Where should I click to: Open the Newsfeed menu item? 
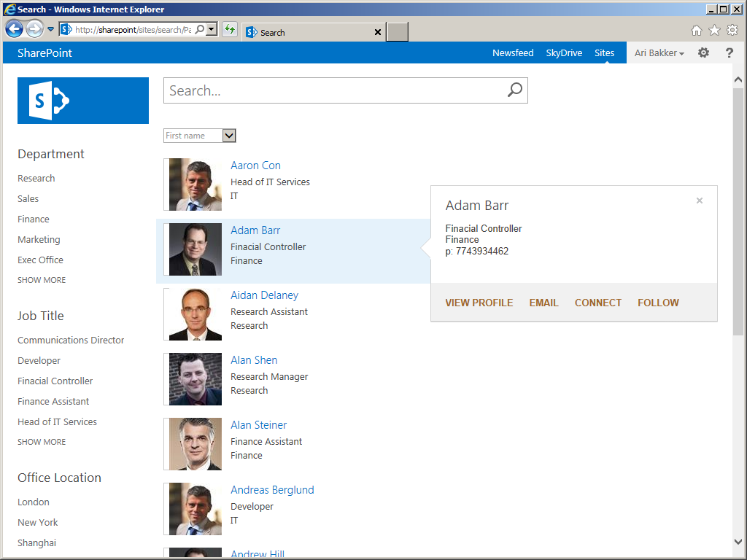point(513,52)
